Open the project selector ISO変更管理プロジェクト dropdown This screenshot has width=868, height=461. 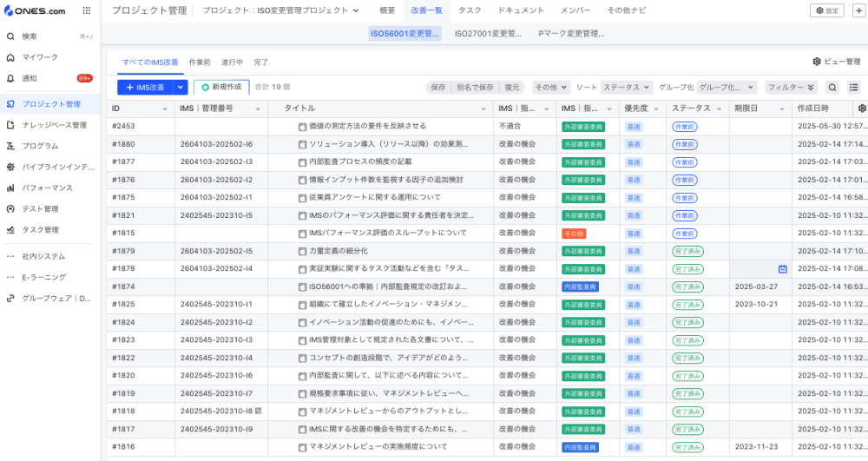click(x=281, y=10)
